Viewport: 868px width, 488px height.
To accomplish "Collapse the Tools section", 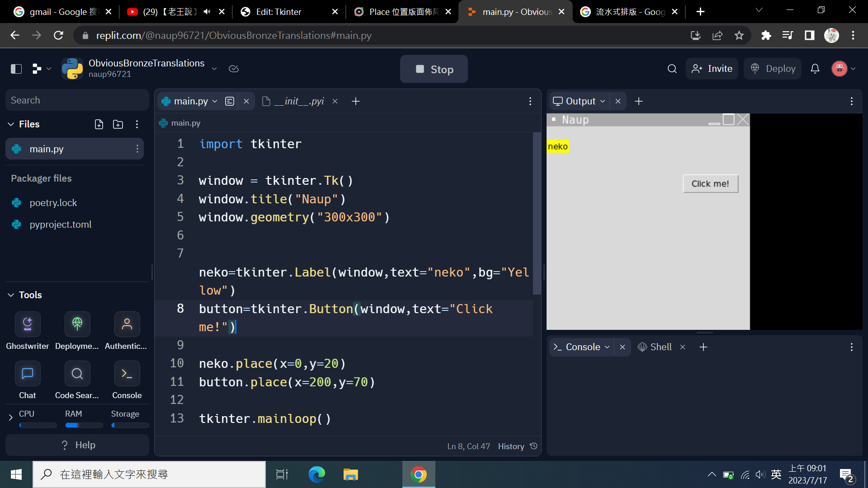I will [x=11, y=295].
